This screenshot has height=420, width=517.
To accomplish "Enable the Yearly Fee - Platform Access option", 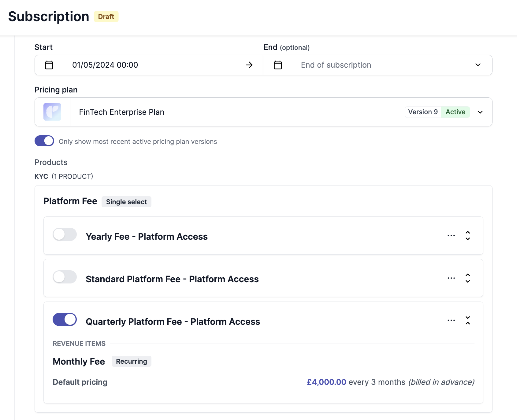I will coord(65,234).
